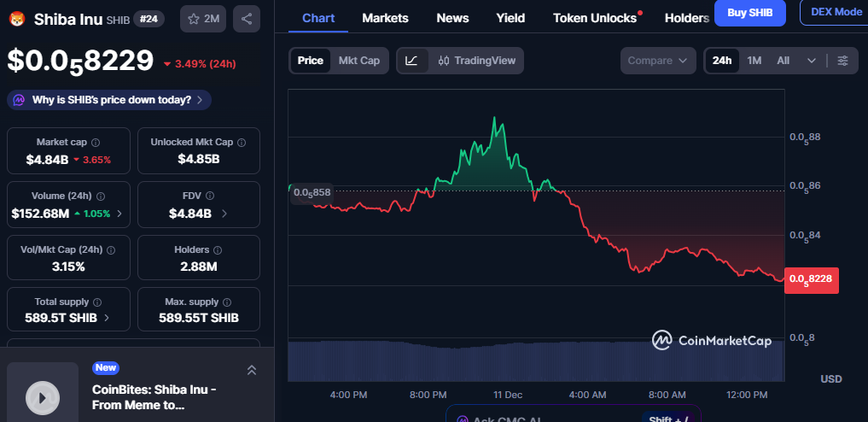The width and height of the screenshot is (868, 422).
Task: Switch chart to TradingView mode
Action: click(x=476, y=61)
